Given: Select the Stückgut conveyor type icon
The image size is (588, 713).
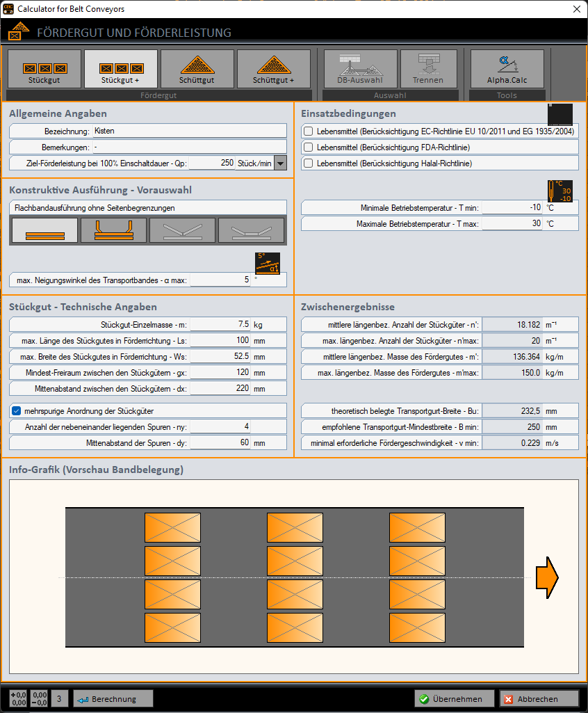Looking at the screenshot, I should coord(43,69).
